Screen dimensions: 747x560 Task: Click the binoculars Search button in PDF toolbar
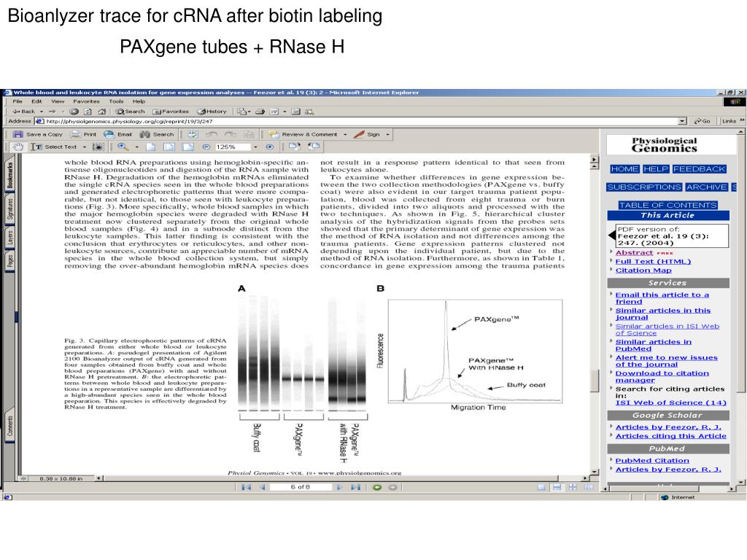point(157,134)
